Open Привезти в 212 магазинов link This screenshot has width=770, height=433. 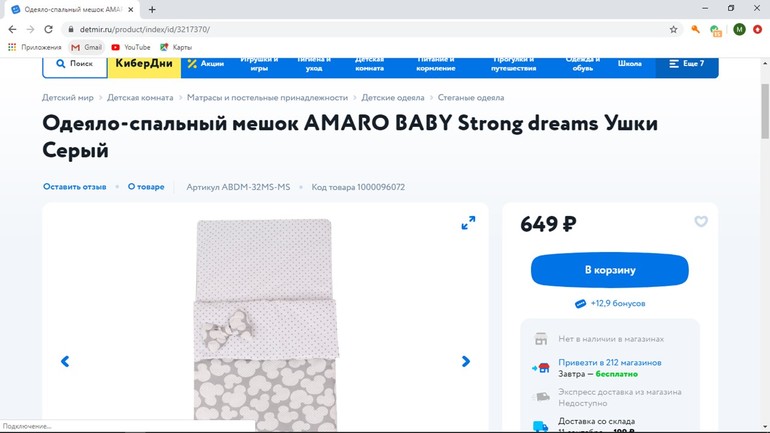[x=609, y=362]
